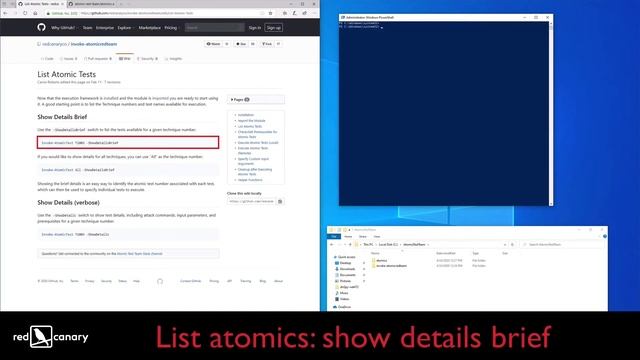
Task: Click PowerShell window vertical scrollbar
Action: (x=551, y=113)
